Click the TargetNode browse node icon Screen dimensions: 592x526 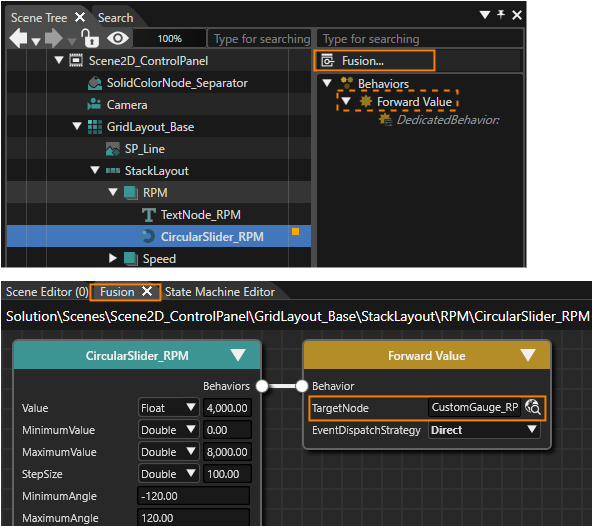[532, 407]
